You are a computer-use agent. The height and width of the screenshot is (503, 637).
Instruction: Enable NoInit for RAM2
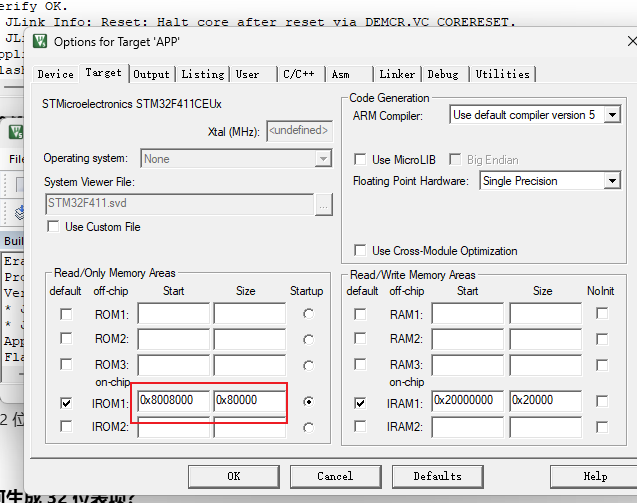coord(602,339)
